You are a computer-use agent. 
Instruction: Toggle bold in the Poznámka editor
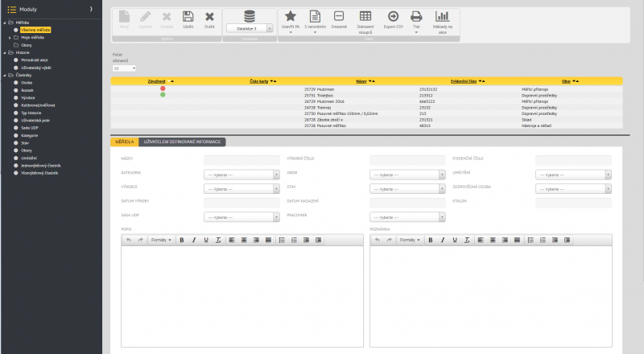(431, 240)
